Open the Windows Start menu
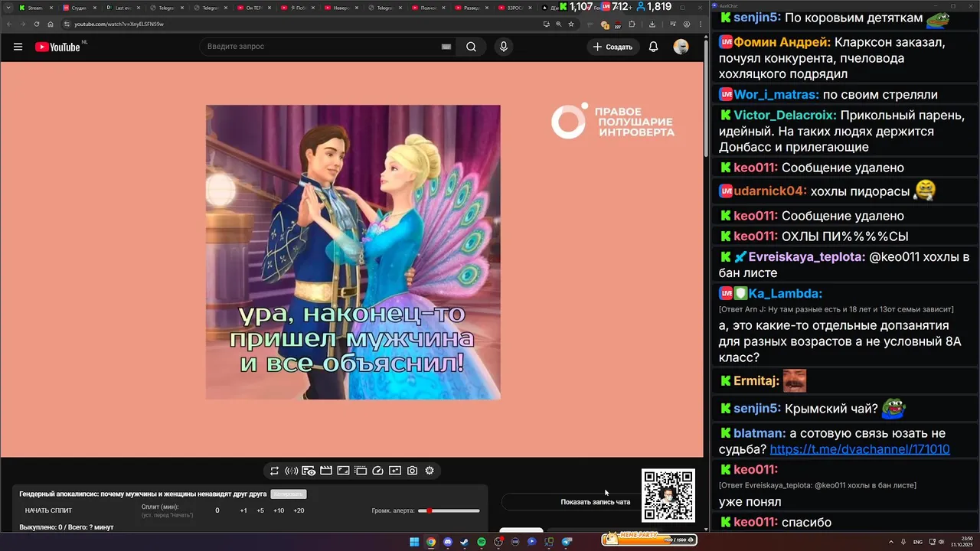The width and height of the screenshot is (980, 551). coord(414,542)
